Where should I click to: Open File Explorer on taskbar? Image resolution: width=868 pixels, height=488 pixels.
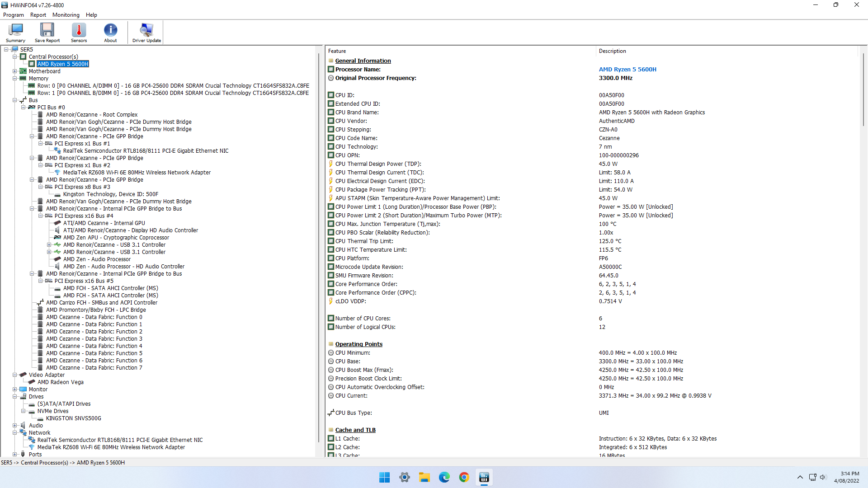(425, 477)
